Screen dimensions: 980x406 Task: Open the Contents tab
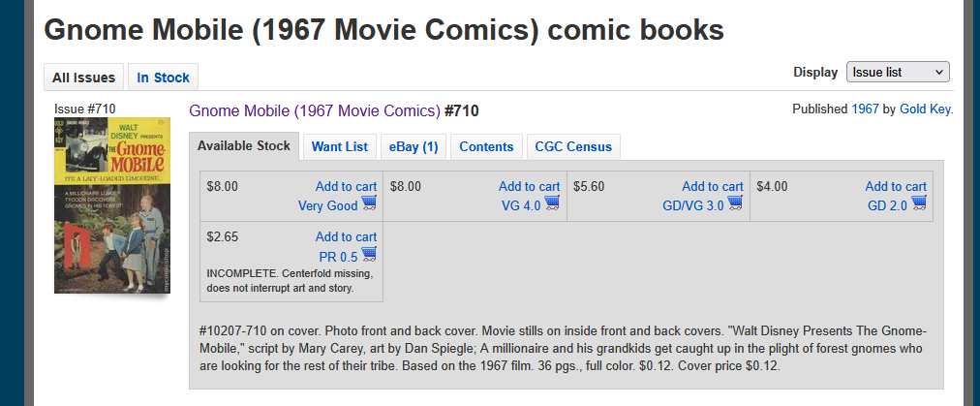tap(486, 146)
